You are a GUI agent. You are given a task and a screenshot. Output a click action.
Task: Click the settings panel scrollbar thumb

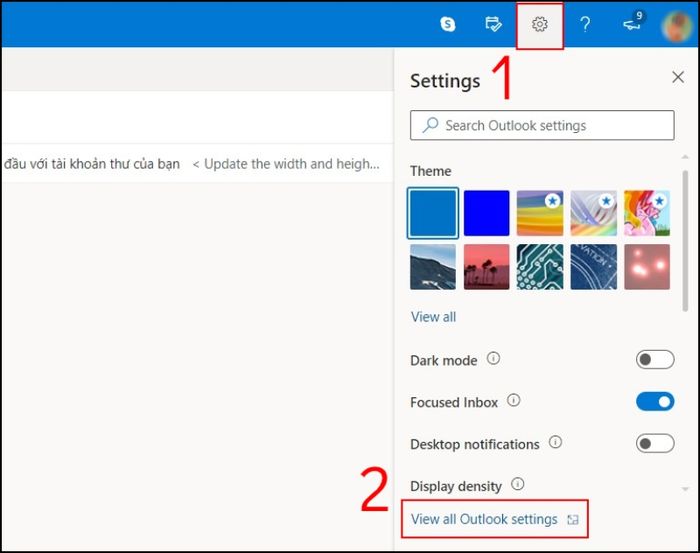coord(685,241)
